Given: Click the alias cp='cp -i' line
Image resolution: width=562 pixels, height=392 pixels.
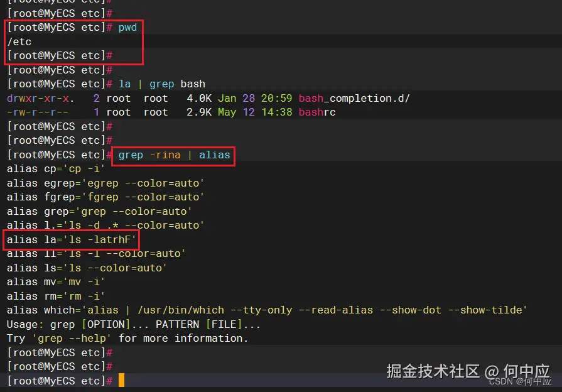Looking at the screenshot, I should click(56, 169).
